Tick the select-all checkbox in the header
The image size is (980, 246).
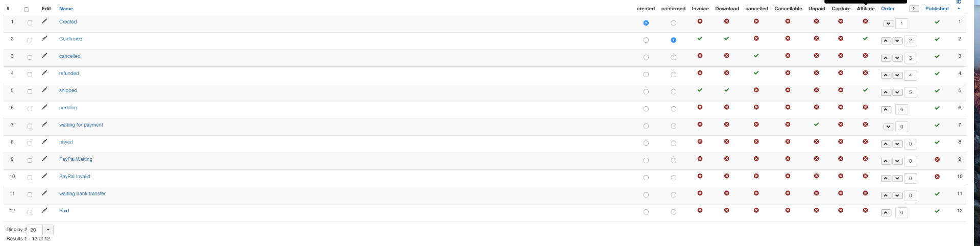click(27, 9)
